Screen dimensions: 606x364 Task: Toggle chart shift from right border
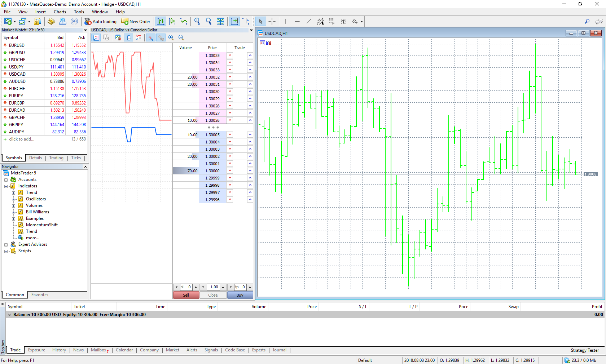click(x=246, y=22)
